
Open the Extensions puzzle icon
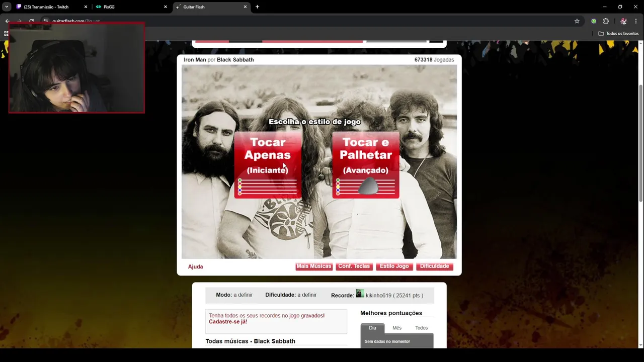(606, 21)
